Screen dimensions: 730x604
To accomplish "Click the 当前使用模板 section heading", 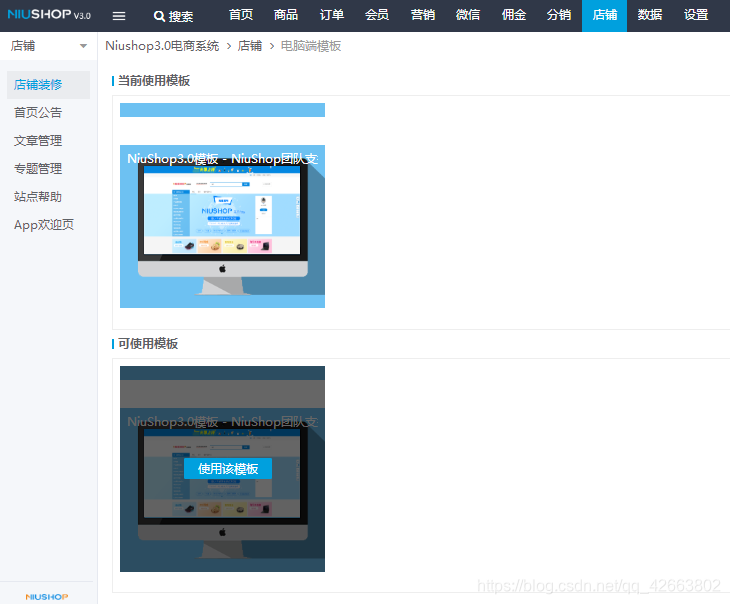I will [154, 81].
